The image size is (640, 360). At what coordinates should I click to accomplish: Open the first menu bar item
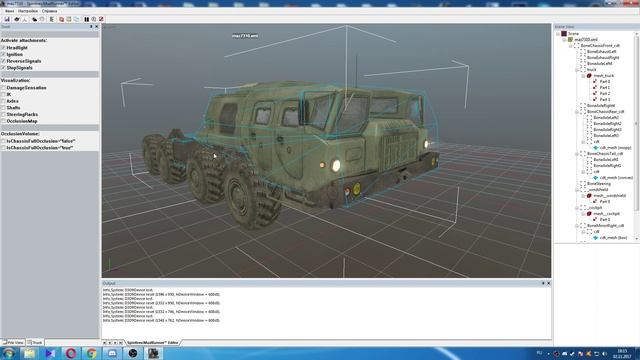pyautogui.click(x=9, y=11)
